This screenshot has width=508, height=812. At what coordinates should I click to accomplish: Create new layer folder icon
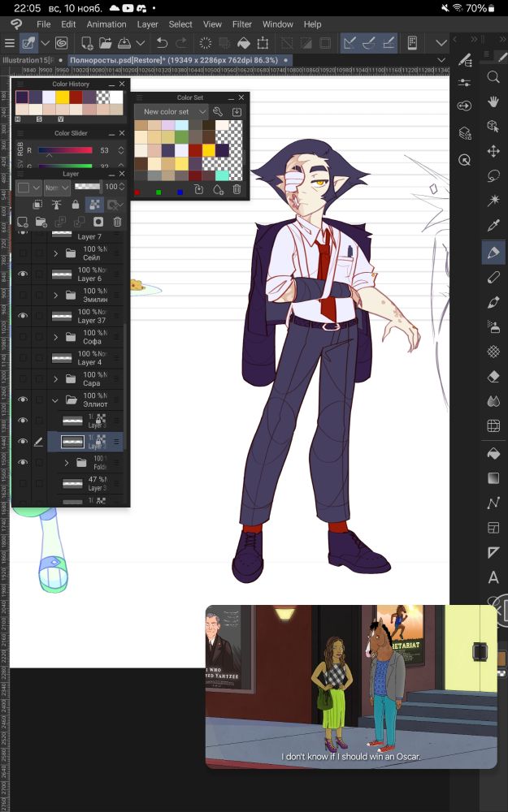tap(41, 222)
